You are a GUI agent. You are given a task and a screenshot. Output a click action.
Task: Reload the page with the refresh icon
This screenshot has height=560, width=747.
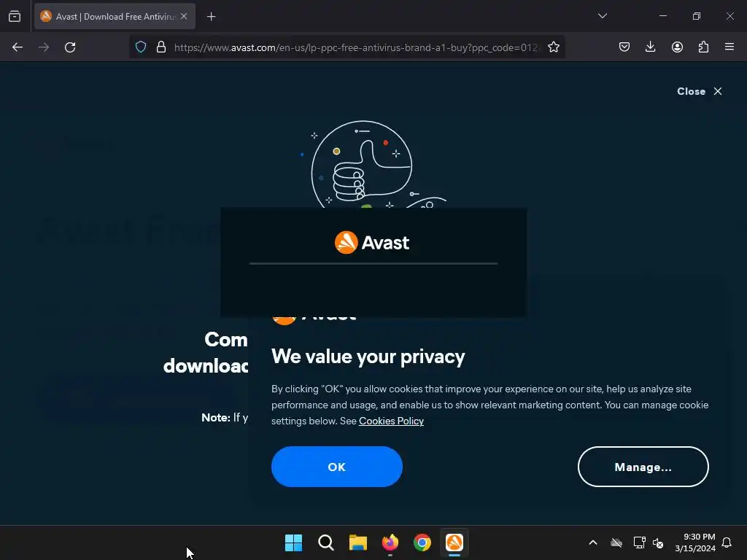70,47
